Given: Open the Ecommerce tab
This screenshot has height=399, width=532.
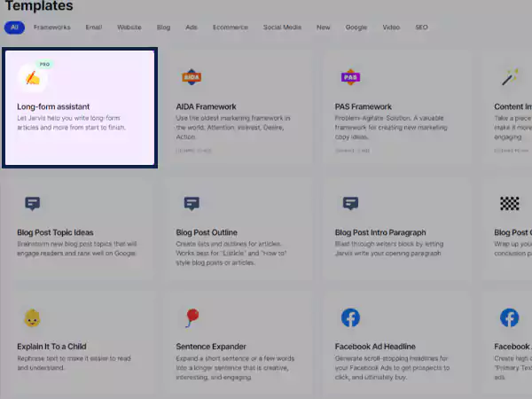Looking at the screenshot, I should point(230,27).
